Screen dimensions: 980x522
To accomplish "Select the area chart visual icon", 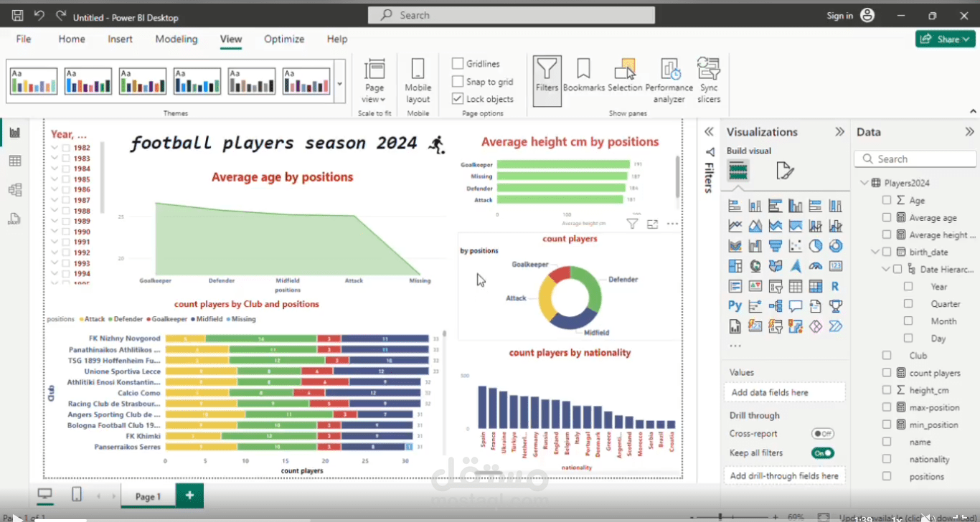I will [x=755, y=226].
